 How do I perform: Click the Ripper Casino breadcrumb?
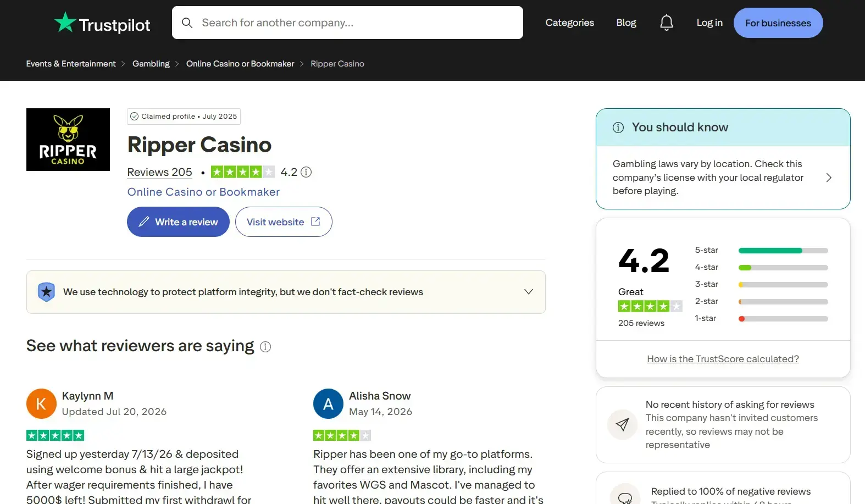point(337,64)
